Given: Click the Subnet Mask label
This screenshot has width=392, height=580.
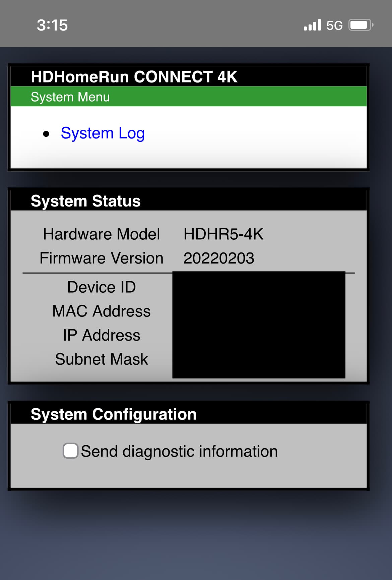Looking at the screenshot, I should [x=102, y=359].
